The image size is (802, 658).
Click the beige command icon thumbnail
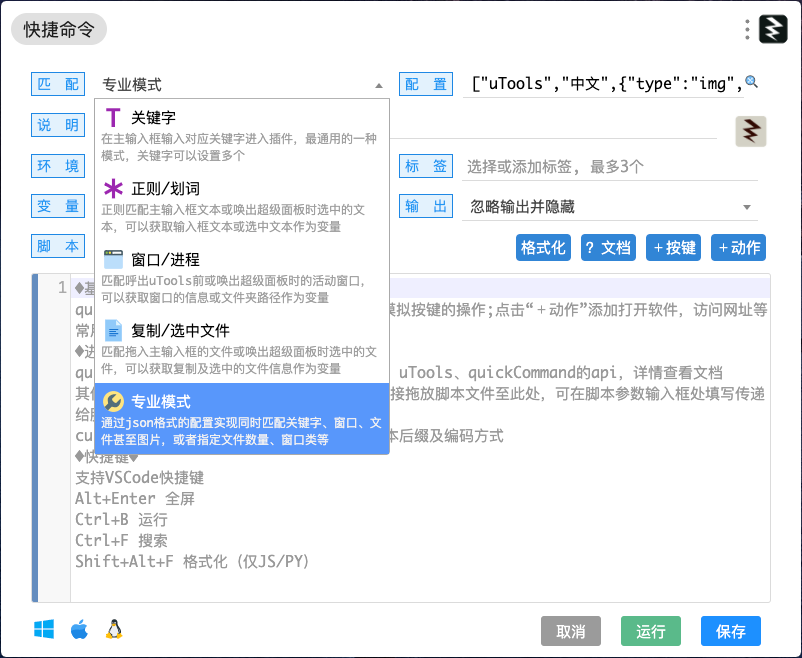pos(750,131)
